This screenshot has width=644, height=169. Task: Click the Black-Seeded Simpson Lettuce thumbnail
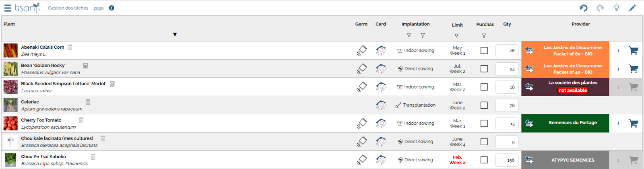(x=10, y=87)
